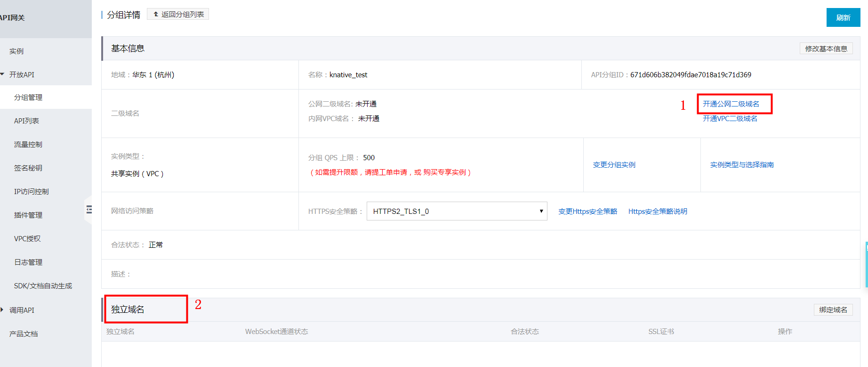Image resolution: width=868 pixels, height=367 pixels.
Task: Click SSL证书 column header
Action: coord(661,331)
